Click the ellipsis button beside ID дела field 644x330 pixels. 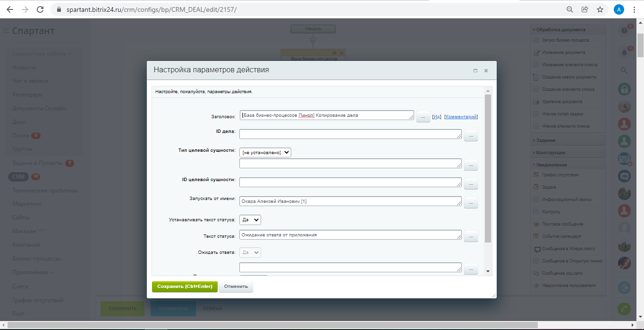(x=471, y=136)
